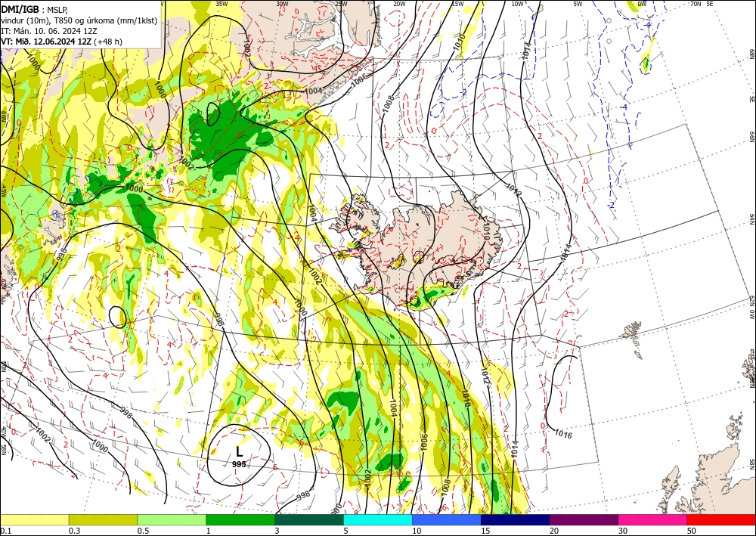This screenshot has width=756, height=536.
Task: Click the '1016' isobar label
Action: pyautogui.click(x=563, y=434)
